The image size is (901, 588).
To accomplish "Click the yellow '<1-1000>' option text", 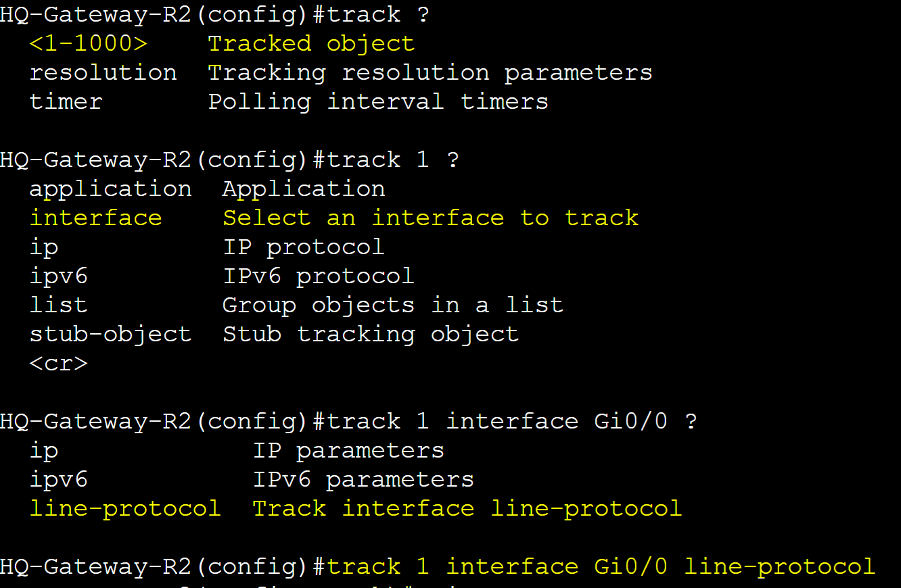I will [x=89, y=44].
